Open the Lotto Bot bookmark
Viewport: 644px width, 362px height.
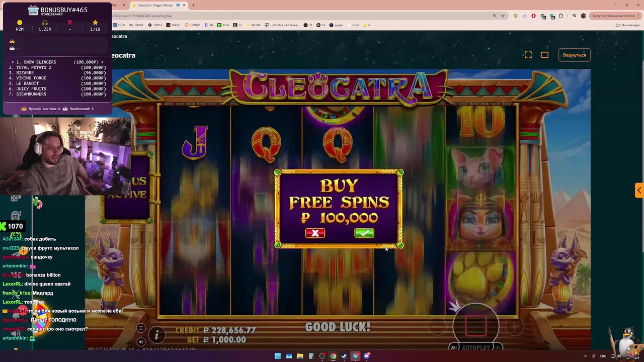(x=283, y=25)
